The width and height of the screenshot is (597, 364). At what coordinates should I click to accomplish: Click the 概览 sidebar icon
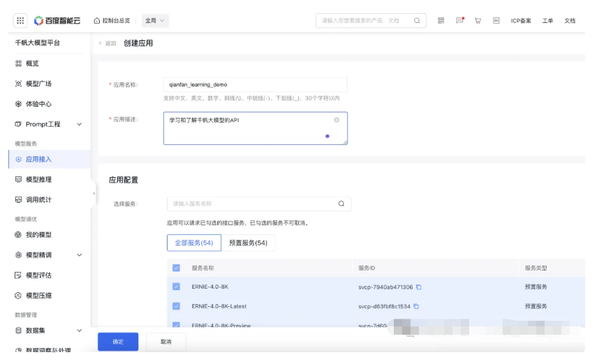tap(18, 63)
